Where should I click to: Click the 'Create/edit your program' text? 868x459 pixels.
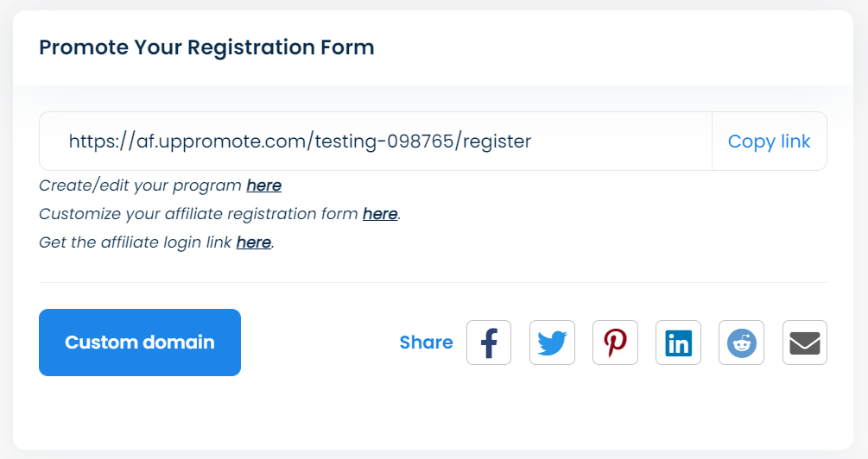[140, 185]
